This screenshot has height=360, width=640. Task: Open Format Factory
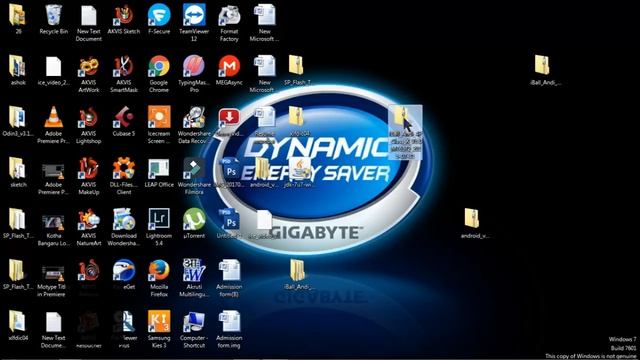(x=229, y=16)
